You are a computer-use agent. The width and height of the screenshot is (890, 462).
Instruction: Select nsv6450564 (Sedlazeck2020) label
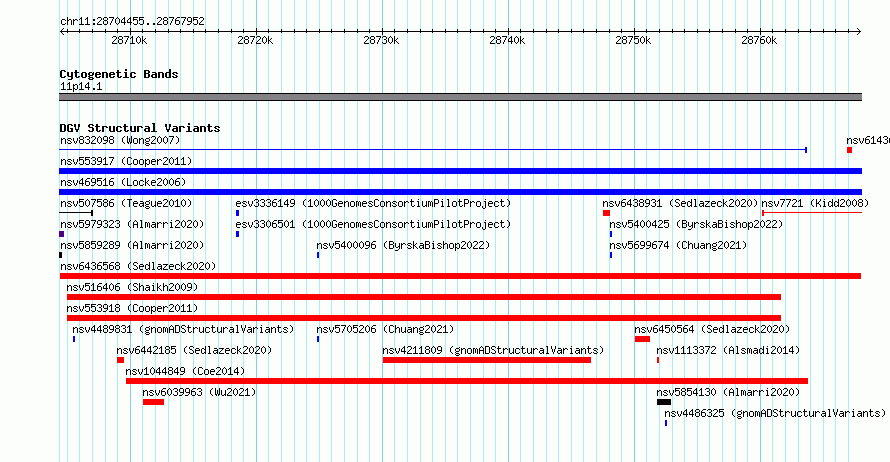tap(712, 329)
